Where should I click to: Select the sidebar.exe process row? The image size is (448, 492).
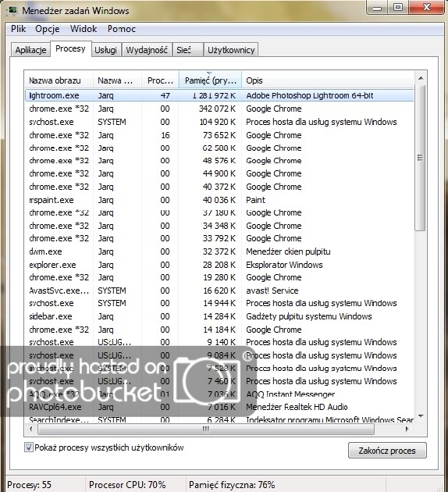219,316
